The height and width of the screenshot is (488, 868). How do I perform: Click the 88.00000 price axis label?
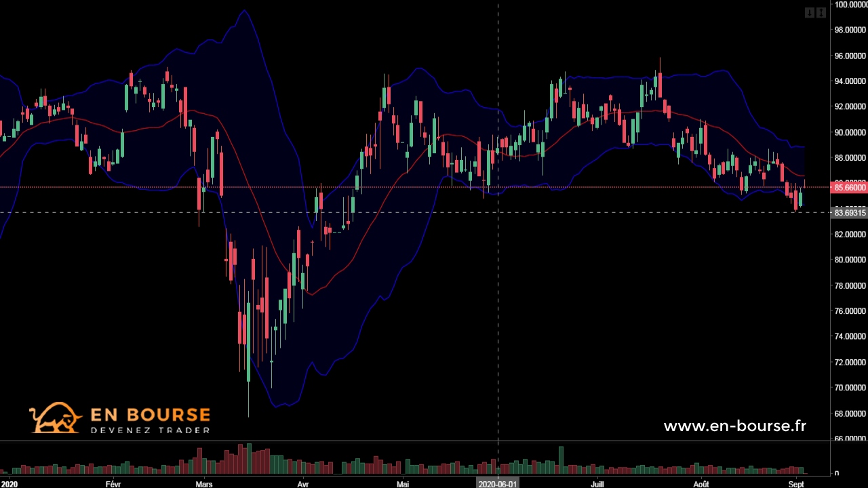tap(850, 158)
